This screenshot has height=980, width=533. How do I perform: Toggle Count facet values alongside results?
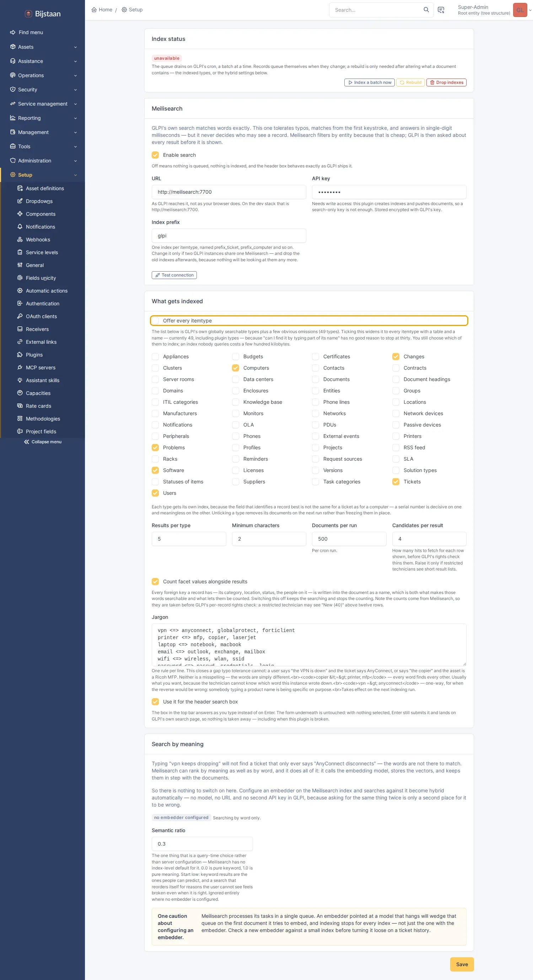click(155, 582)
